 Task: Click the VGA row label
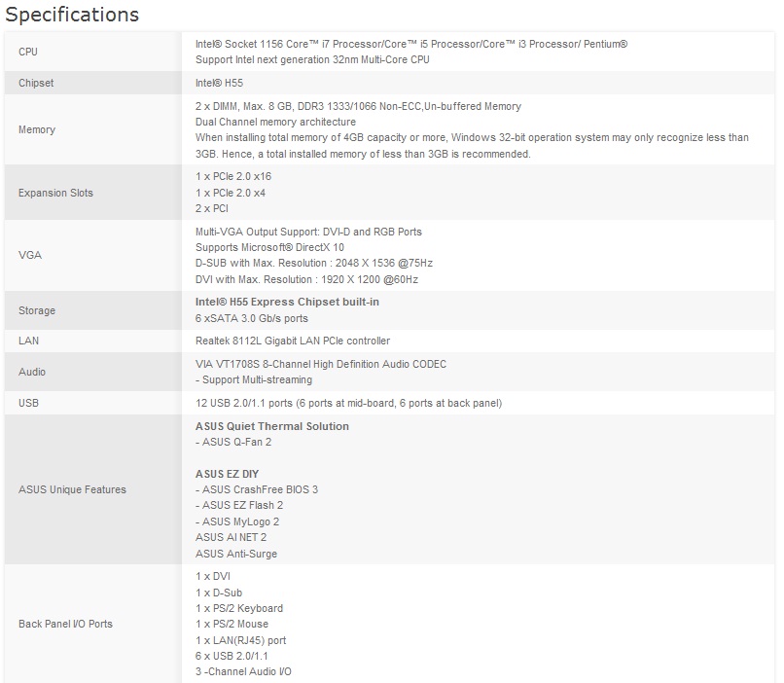point(29,255)
